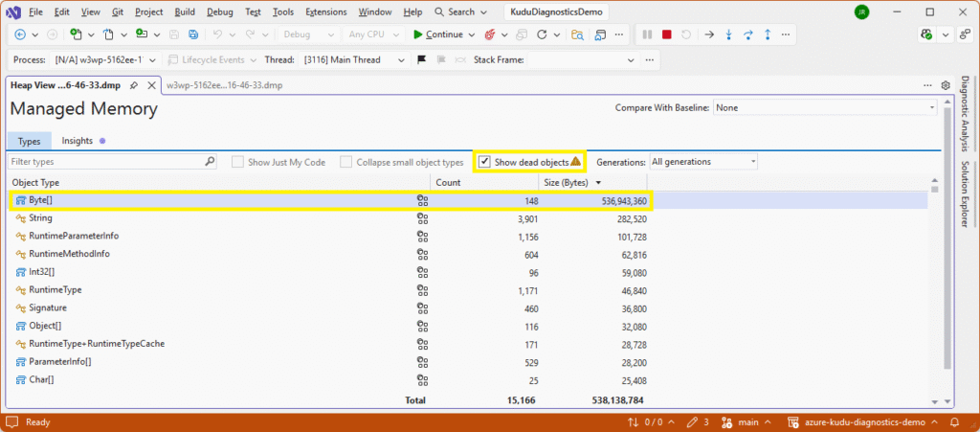Expand the Continue button dropdown arrow
The height and width of the screenshot is (432, 980).
472,35
